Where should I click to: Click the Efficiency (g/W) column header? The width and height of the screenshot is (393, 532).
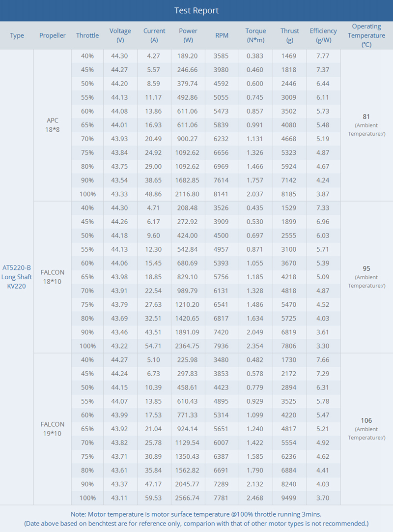click(323, 35)
